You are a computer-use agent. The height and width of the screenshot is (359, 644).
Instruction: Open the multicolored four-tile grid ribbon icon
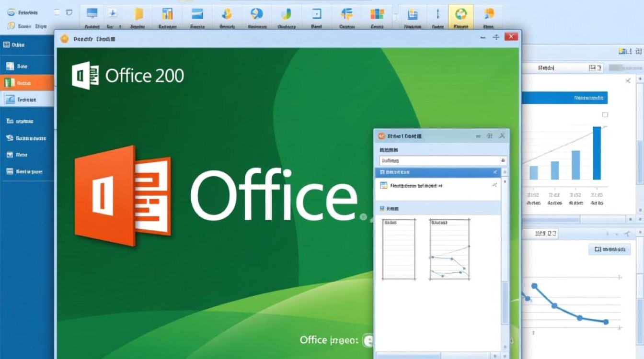377,13
